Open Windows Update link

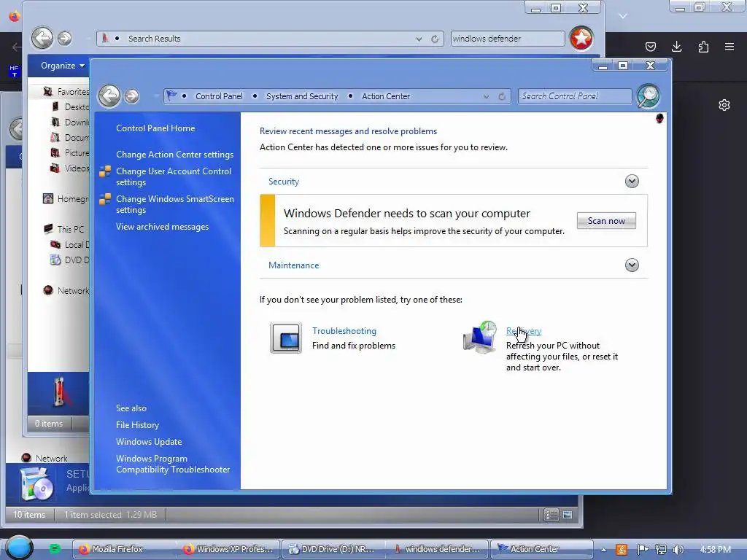pos(149,441)
